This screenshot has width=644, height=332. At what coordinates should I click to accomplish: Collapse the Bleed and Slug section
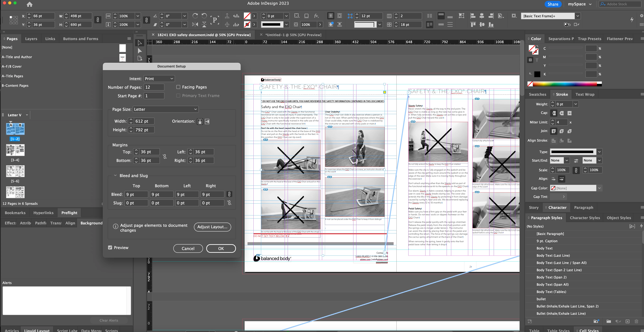(115, 175)
